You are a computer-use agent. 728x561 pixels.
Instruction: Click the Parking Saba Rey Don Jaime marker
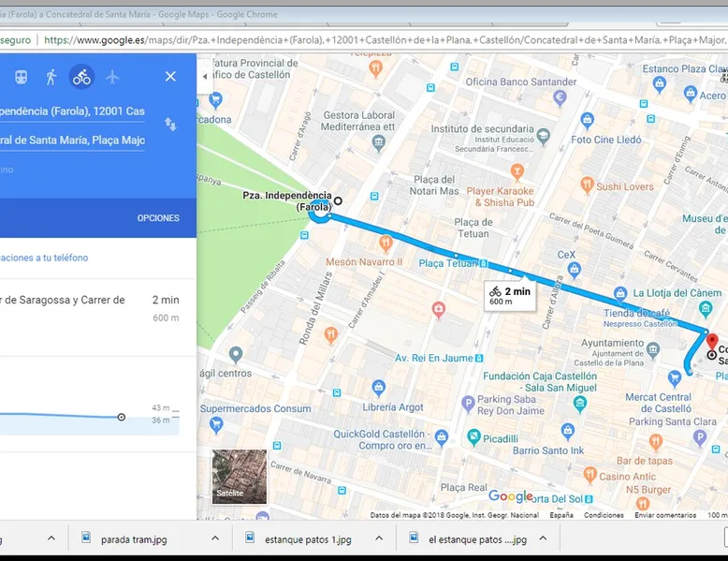click(x=468, y=403)
